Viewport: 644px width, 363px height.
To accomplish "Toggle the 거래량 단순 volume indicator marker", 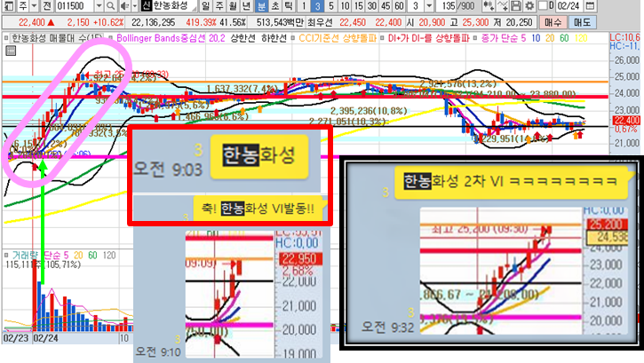I will pyautogui.click(x=6, y=255).
